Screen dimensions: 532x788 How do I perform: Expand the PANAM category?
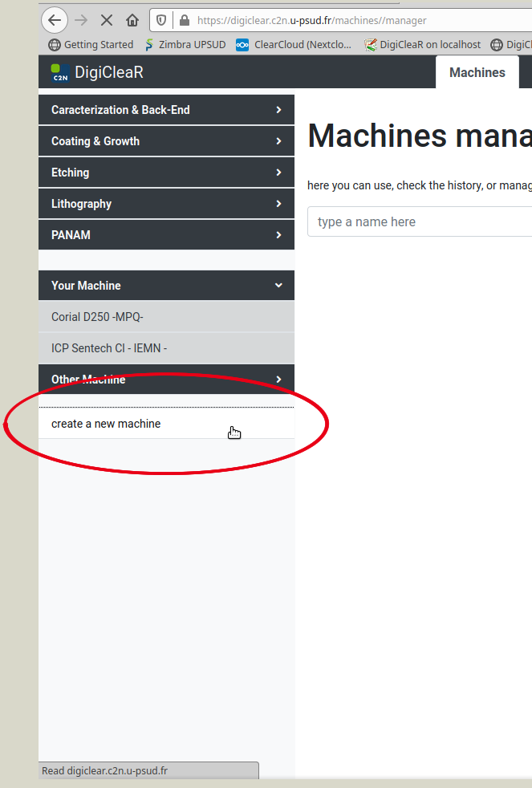pos(166,235)
